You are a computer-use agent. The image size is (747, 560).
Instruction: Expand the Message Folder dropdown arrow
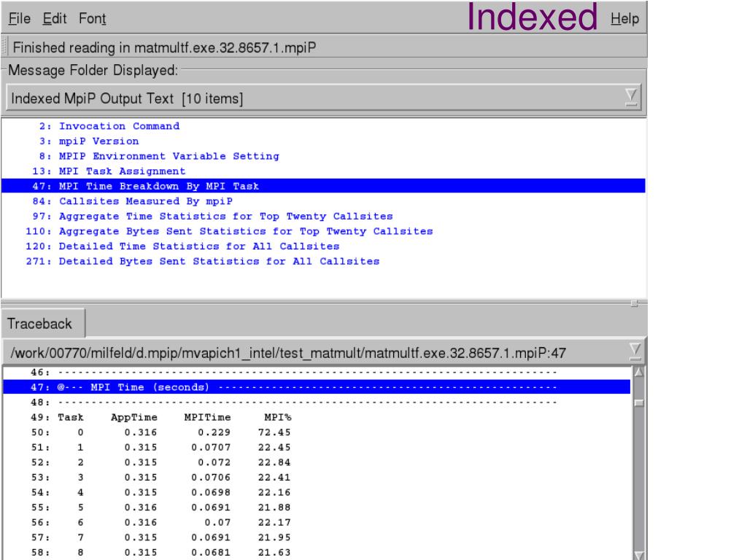pos(634,98)
